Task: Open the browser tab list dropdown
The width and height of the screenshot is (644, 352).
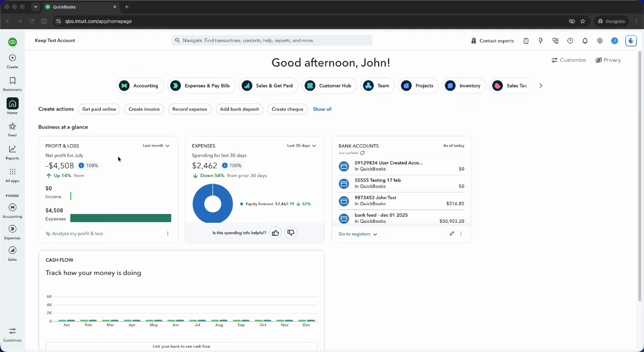Action: [35, 7]
